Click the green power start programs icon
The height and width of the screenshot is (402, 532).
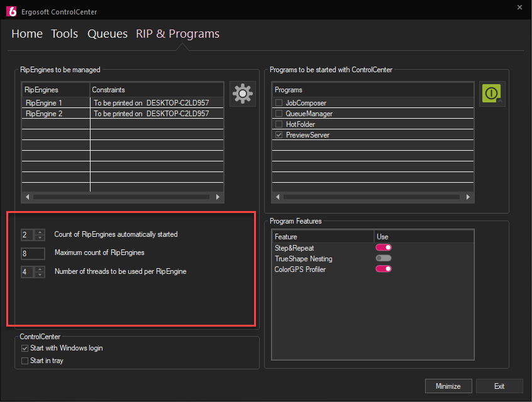point(492,94)
